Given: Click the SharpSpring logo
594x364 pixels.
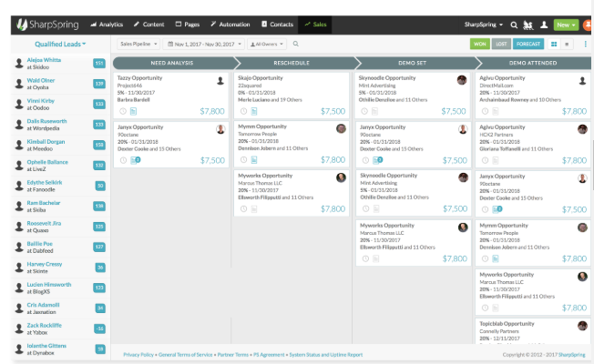Looking at the screenshot, I should pyautogui.click(x=47, y=25).
